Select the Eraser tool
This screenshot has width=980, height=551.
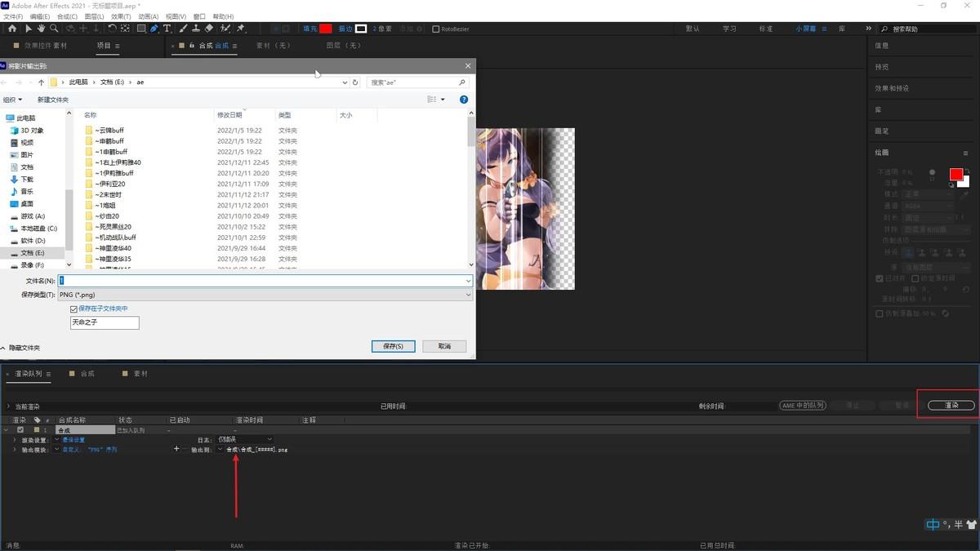209,29
